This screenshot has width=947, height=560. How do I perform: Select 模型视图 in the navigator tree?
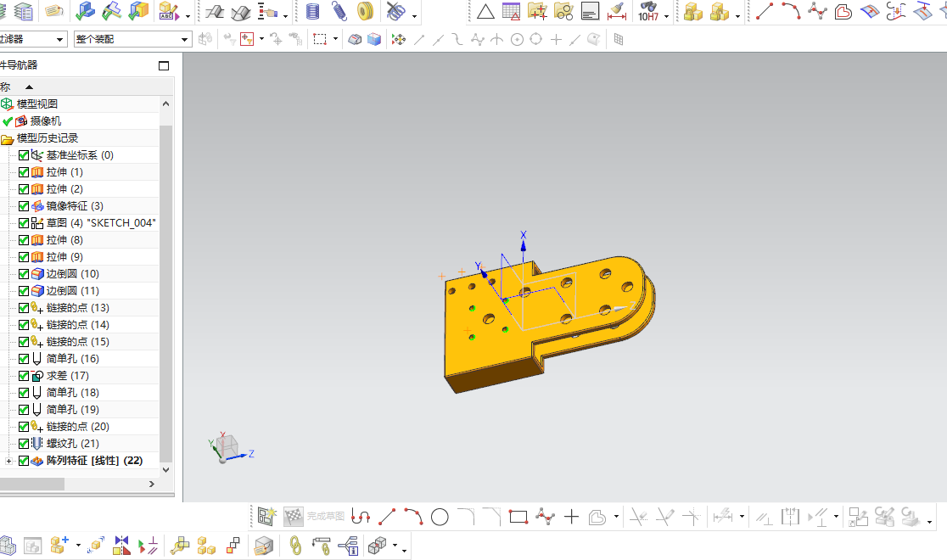[36, 104]
